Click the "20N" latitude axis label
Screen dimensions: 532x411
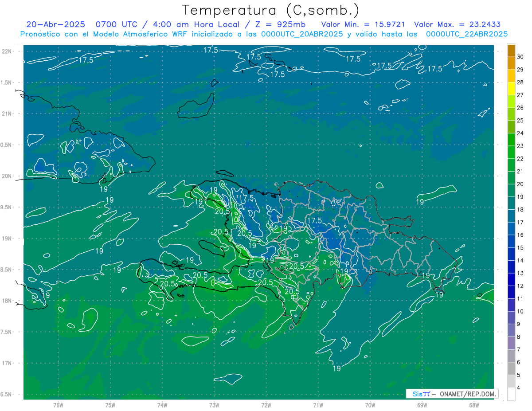coord(7,176)
